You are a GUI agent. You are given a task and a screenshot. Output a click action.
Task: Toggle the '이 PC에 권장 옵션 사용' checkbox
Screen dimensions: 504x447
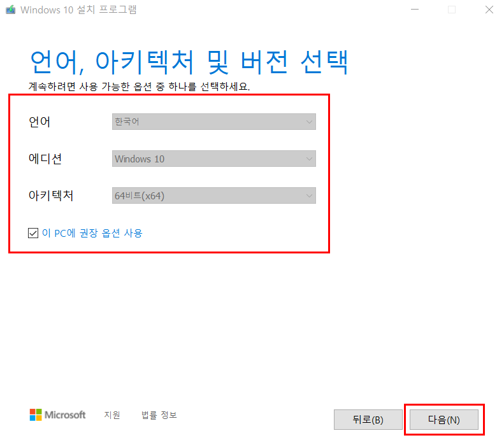[x=33, y=233]
